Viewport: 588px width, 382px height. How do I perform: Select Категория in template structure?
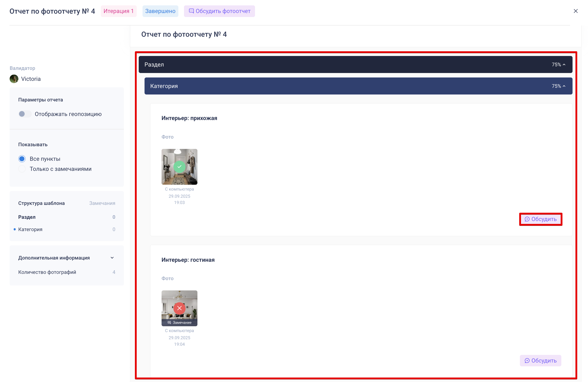click(30, 229)
